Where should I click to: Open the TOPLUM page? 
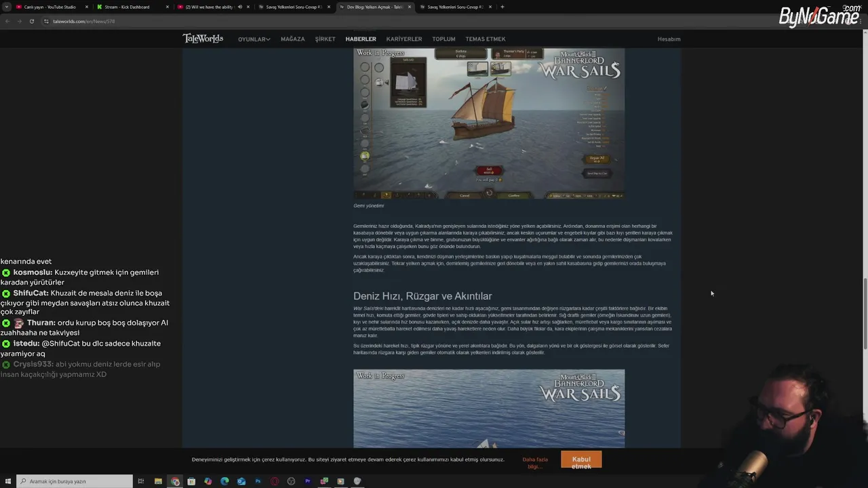point(443,39)
